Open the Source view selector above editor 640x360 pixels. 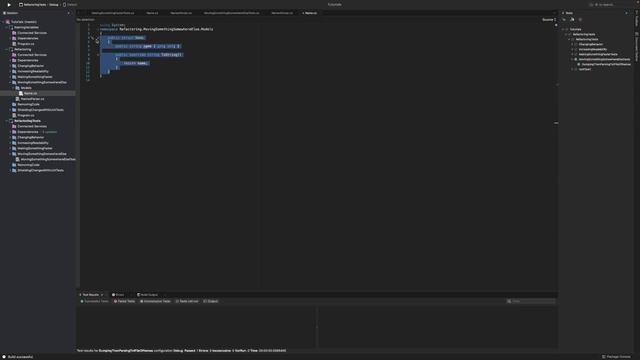pyautogui.click(x=549, y=20)
